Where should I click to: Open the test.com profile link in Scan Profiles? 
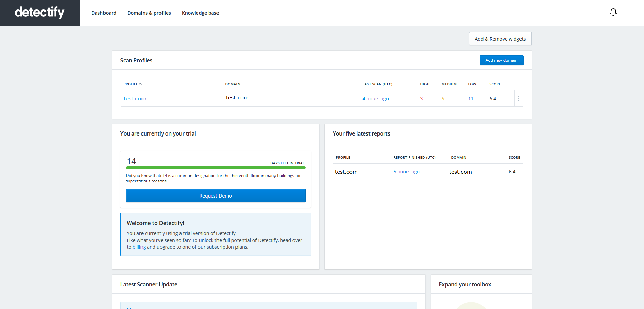pos(135,99)
